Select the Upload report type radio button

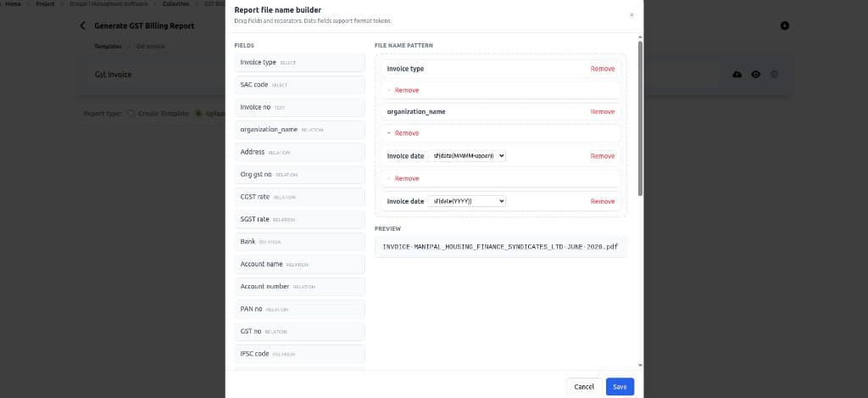click(x=198, y=113)
